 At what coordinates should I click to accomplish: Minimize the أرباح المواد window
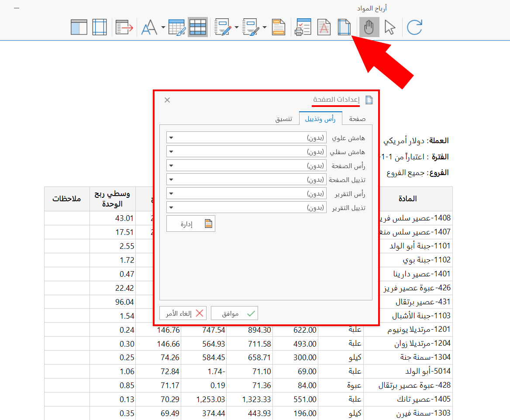coord(17,8)
